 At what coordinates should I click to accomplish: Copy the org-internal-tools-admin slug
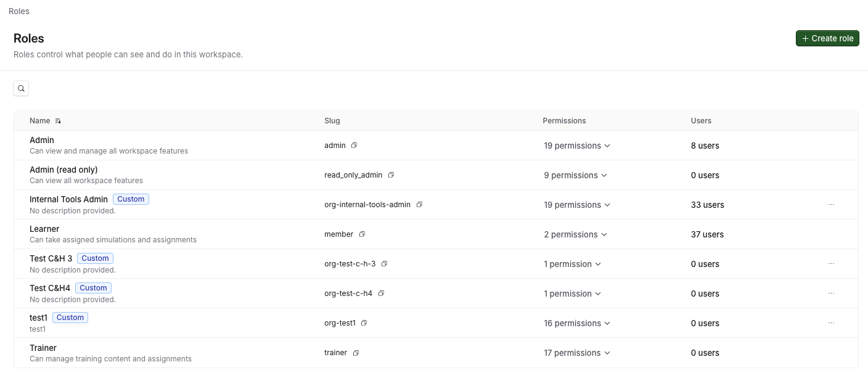[x=419, y=205]
